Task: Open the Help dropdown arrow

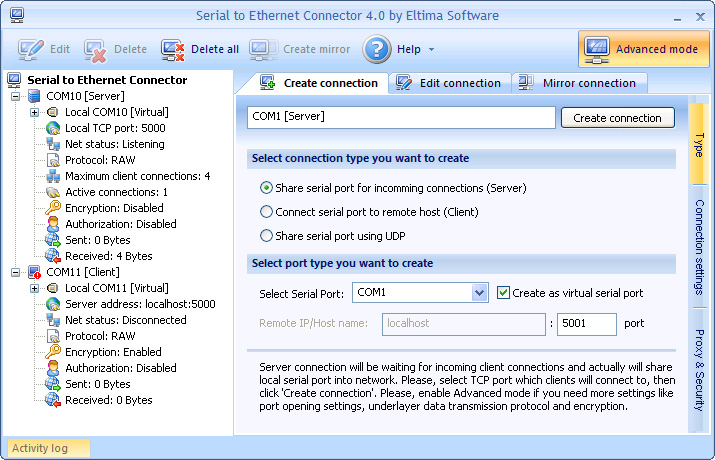Action: pyautogui.click(x=431, y=49)
